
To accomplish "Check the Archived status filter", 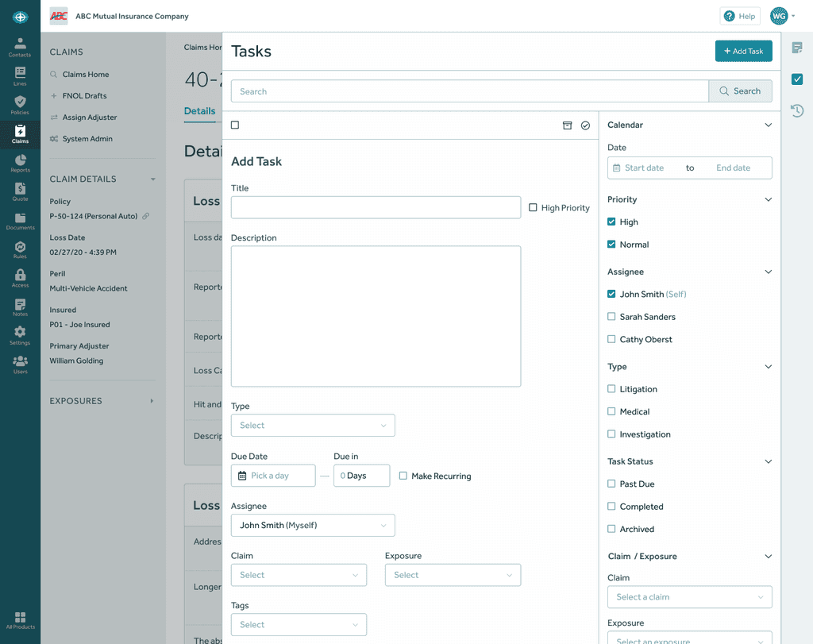I will coord(611,529).
